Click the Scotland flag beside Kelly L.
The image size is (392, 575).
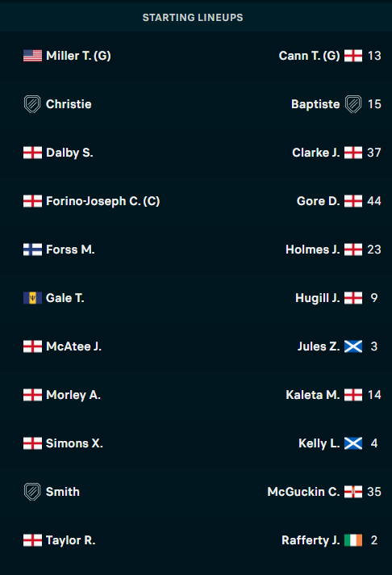(x=353, y=443)
